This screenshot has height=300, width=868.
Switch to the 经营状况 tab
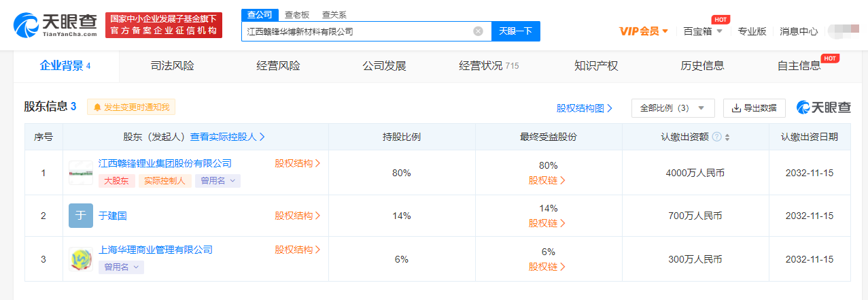tap(489, 66)
